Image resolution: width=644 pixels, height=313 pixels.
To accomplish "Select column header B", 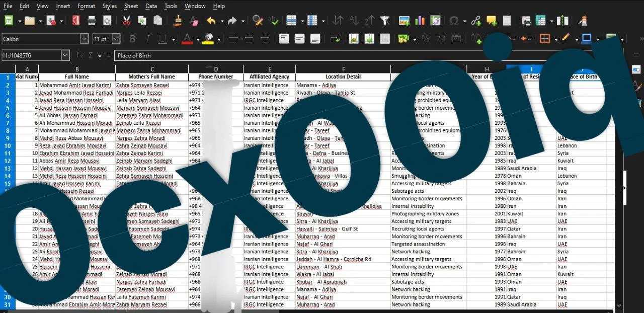I will pyautogui.click(x=77, y=69).
